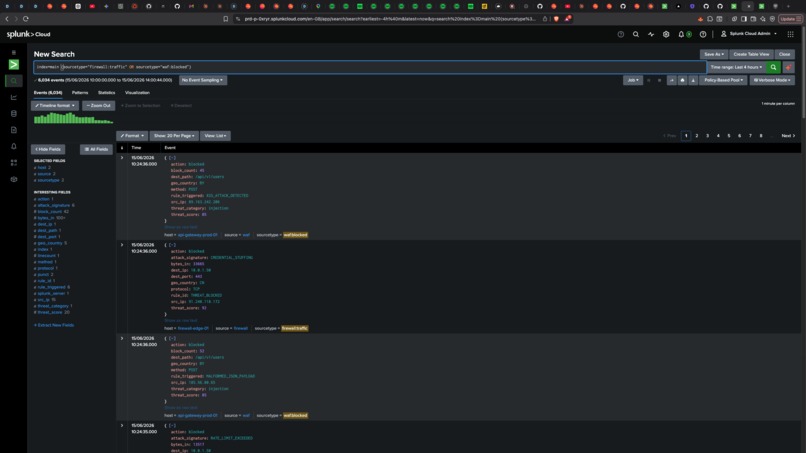Select the threat_score interesting field
The width and height of the screenshot is (806, 453).
(51, 312)
